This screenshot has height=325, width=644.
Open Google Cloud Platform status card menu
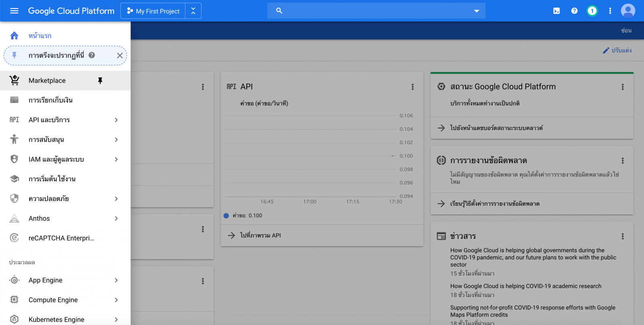click(623, 87)
